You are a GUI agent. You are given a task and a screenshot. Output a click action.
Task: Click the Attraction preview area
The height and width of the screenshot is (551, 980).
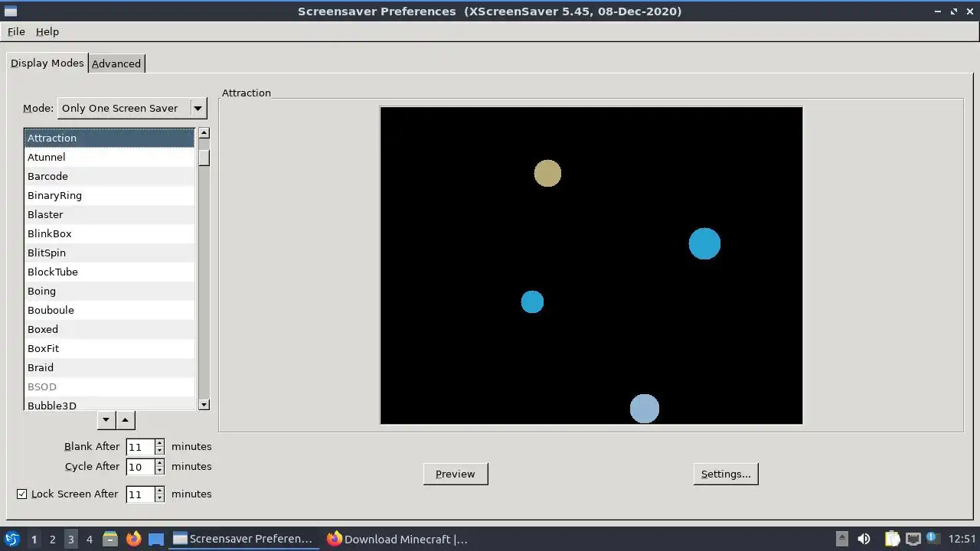point(591,265)
